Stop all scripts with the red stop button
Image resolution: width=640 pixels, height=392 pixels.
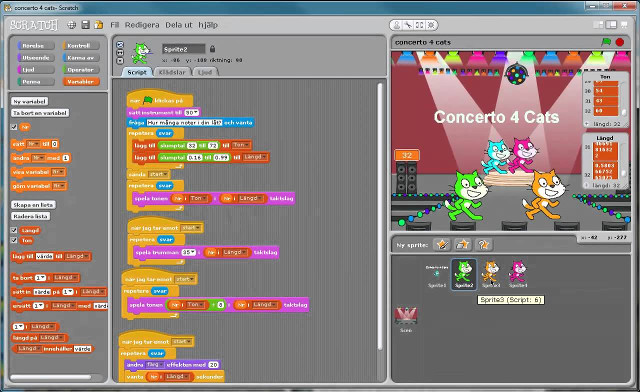click(620, 42)
